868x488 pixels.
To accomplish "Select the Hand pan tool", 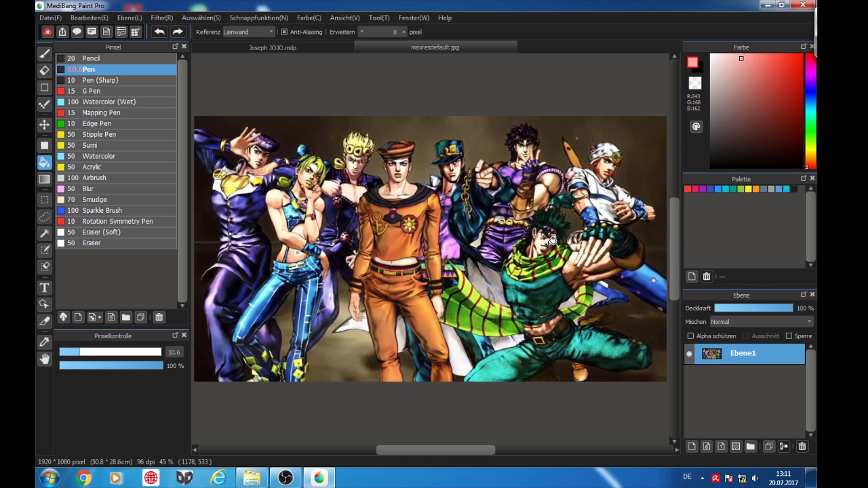I will coord(44,359).
